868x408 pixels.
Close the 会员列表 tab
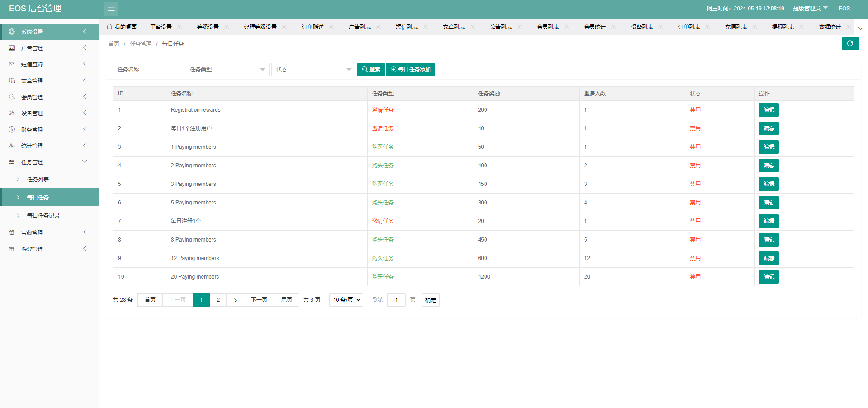click(x=566, y=27)
